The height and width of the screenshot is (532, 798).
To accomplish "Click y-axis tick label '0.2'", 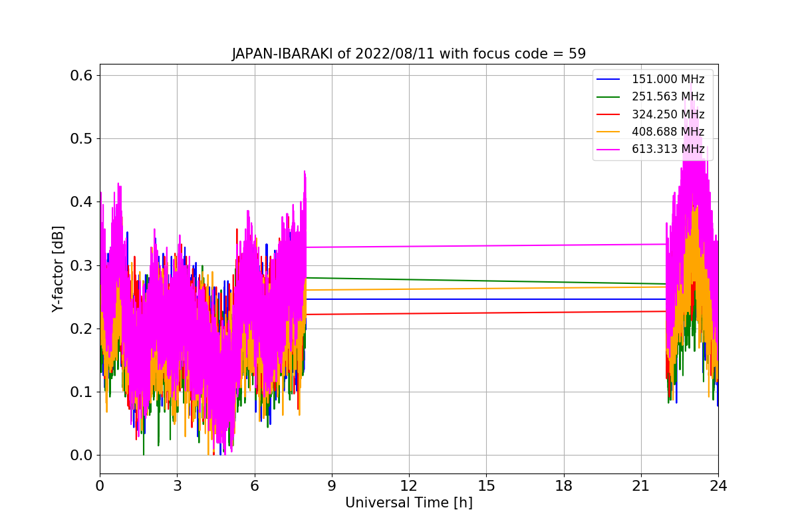I will click(x=82, y=329).
